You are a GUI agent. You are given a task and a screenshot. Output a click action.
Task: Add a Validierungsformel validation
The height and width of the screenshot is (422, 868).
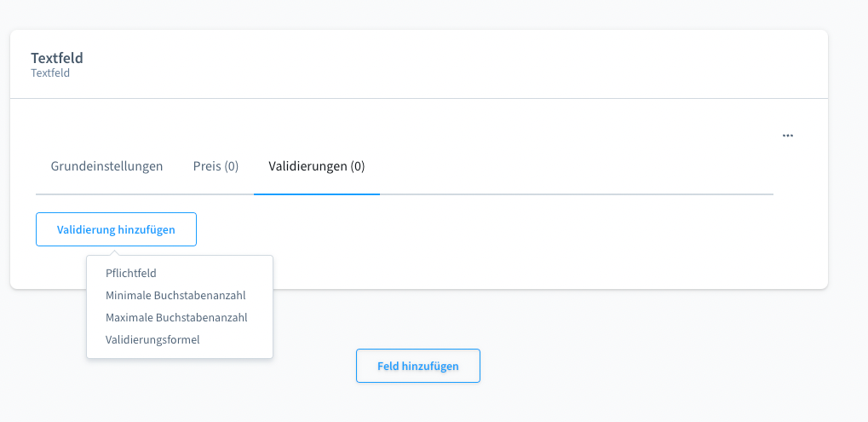[x=152, y=340]
